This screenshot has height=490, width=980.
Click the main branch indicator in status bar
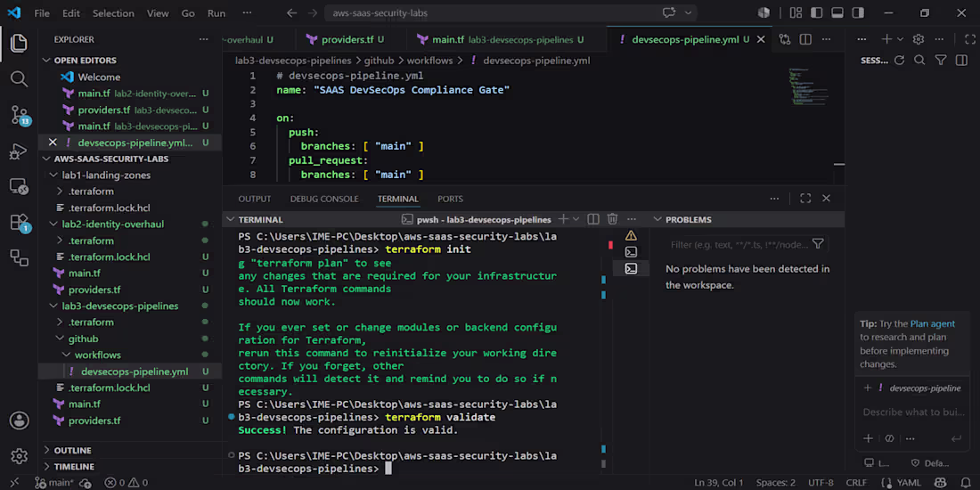[x=53, y=483]
